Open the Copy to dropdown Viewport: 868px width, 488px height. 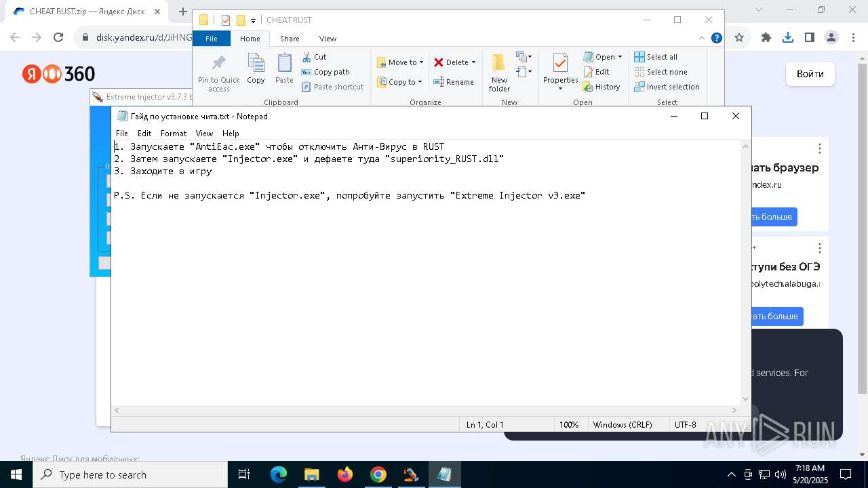click(x=400, y=82)
